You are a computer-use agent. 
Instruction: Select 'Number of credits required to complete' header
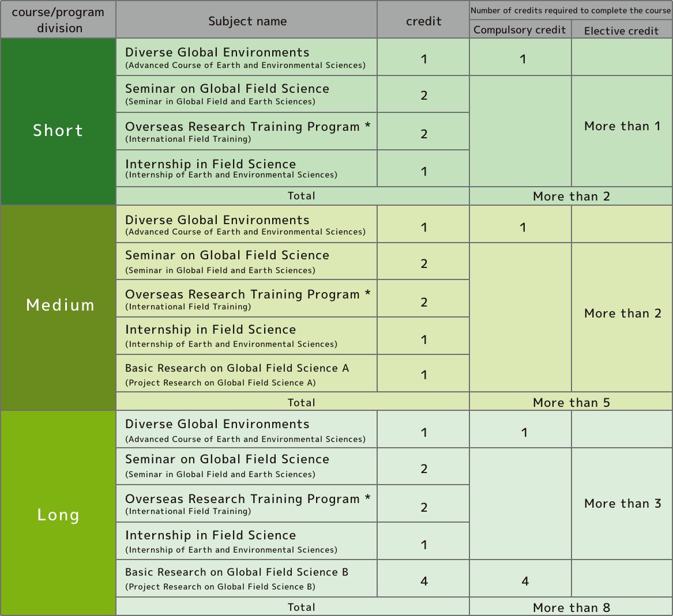tap(570, 10)
